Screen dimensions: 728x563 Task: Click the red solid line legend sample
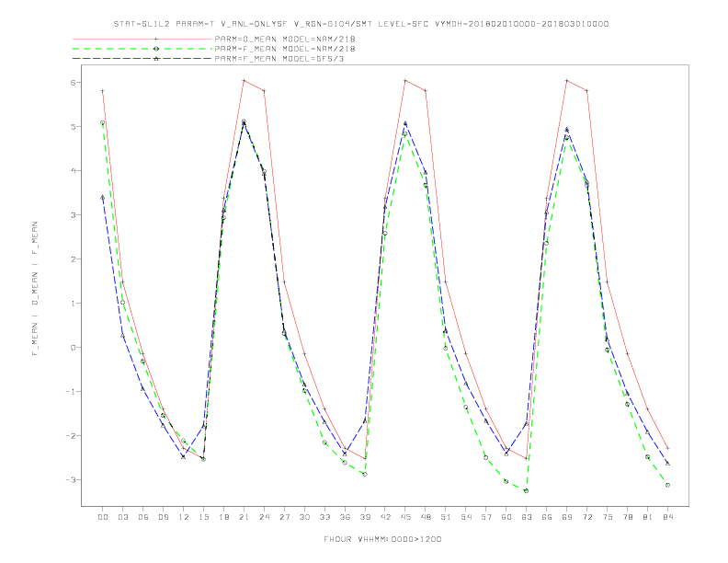click(142, 39)
